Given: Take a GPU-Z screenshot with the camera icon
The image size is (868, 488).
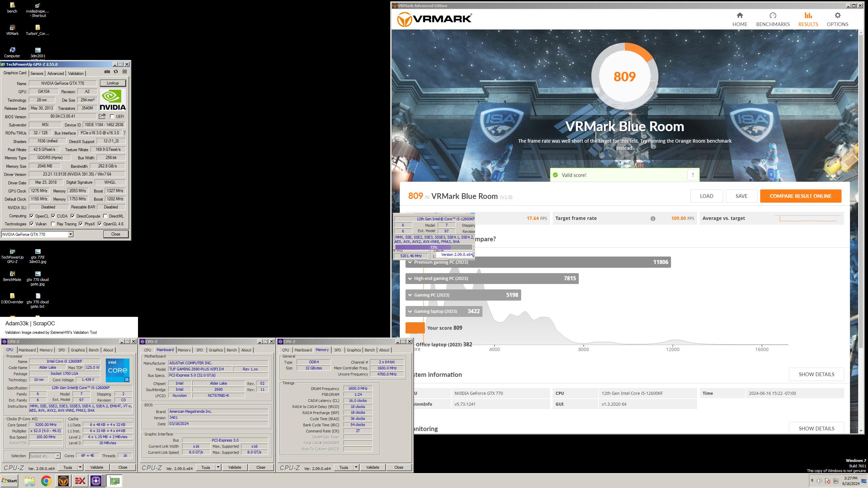Looking at the screenshot, I should (x=107, y=72).
